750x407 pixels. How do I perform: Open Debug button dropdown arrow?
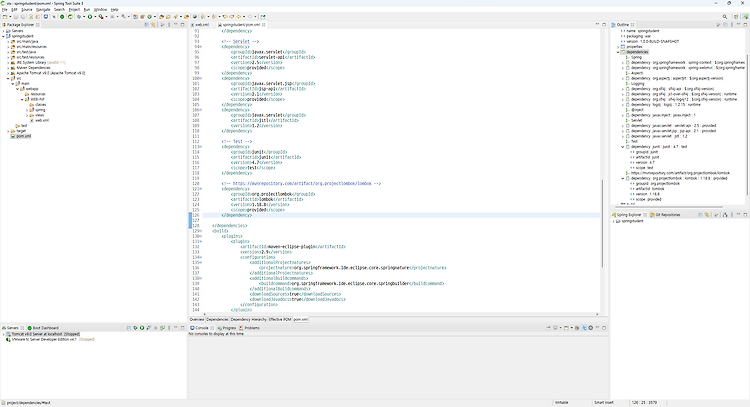tap(84, 17)
